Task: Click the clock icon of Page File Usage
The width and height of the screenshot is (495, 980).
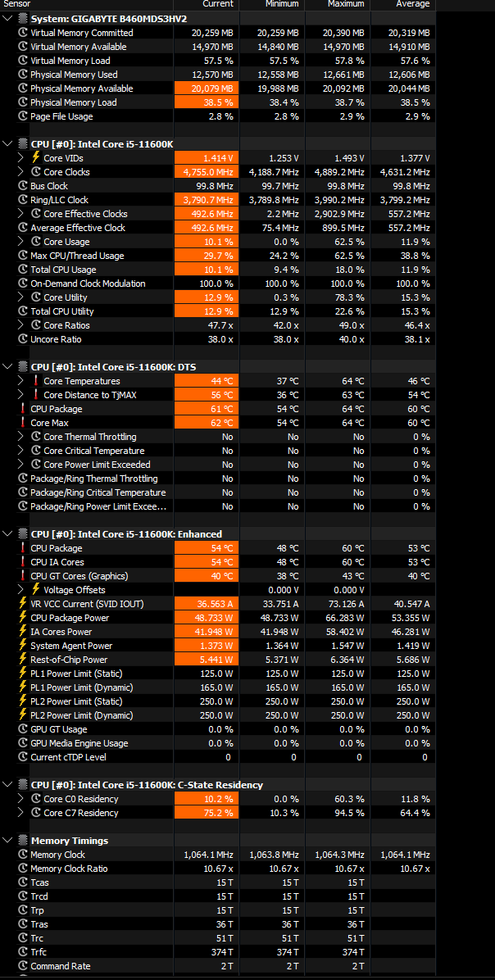Action: (22, 116)
